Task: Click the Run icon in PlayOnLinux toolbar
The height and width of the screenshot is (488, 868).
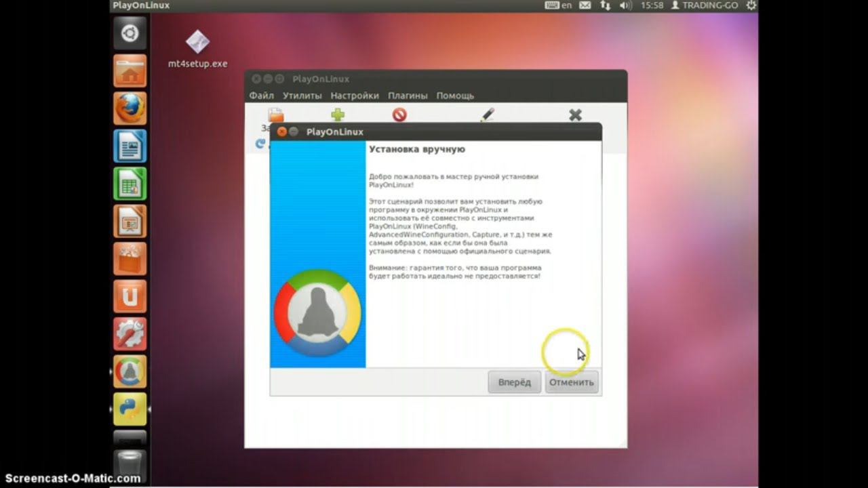Action: (x=276, y=116)
